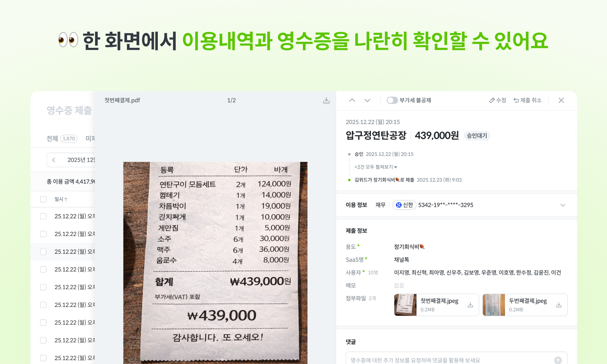Select the 전체 1,870 tab

pyautogui.click(x=62, y=139)
